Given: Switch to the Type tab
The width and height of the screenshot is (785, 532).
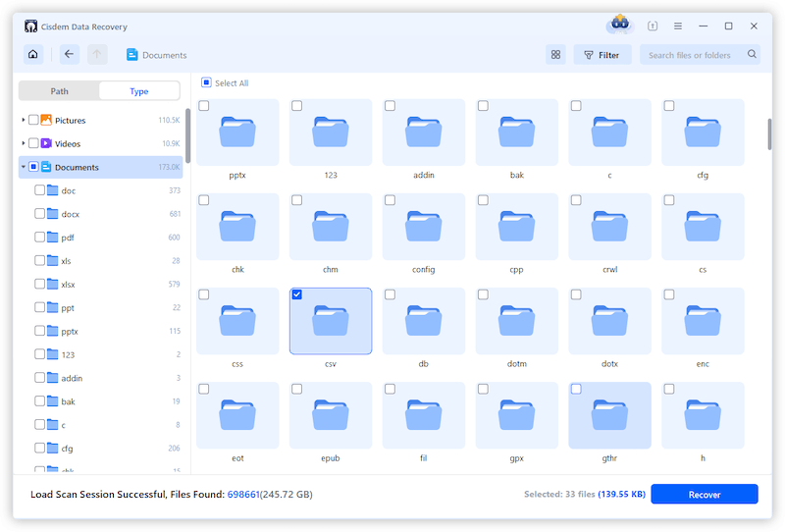Looking at the screenshot, I should point(139,91).
